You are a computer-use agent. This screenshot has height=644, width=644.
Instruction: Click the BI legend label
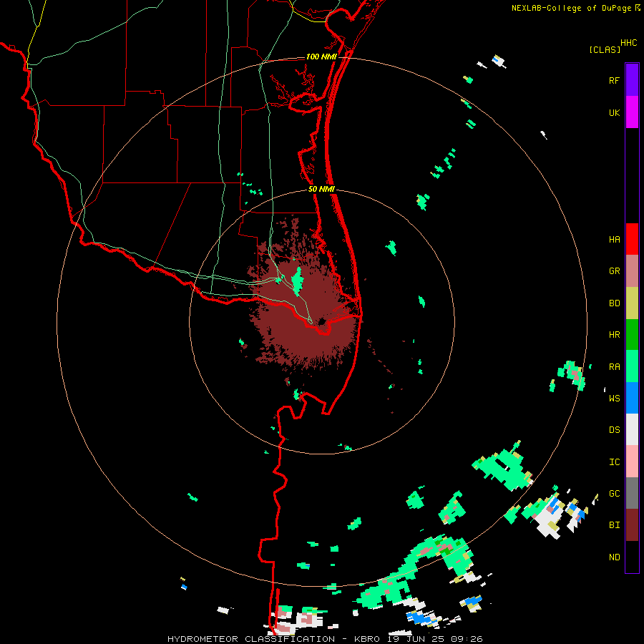[614, 525]
